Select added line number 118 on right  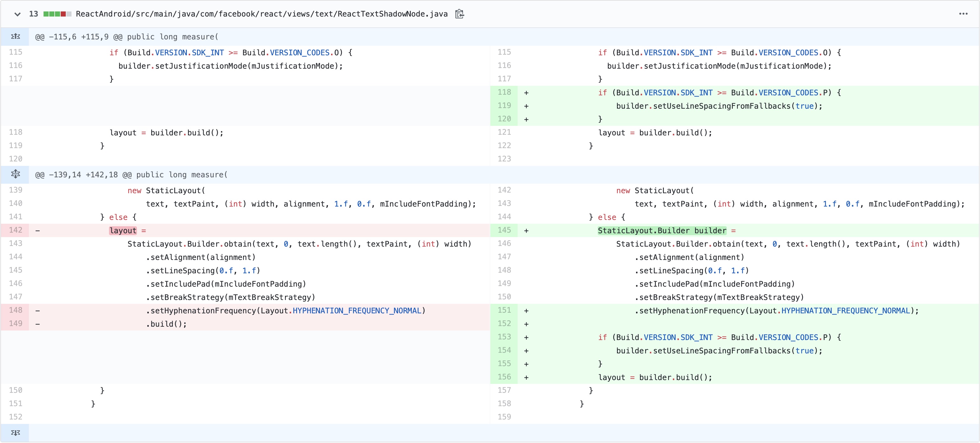tap(504, 92)
